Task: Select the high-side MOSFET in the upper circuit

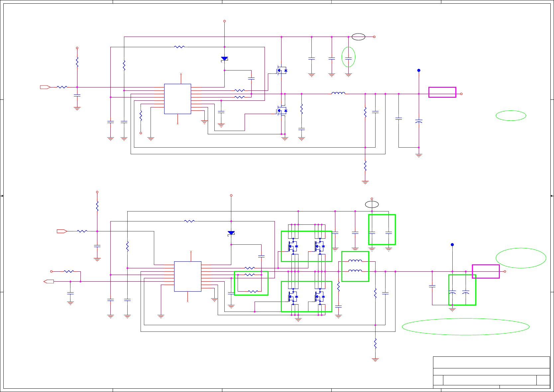Action: pyautogui.click(x=282, y=70)
